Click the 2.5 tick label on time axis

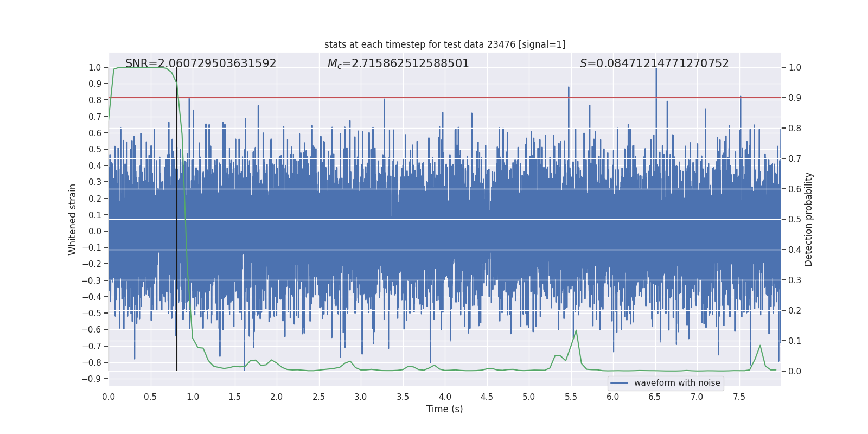(318, 397)
